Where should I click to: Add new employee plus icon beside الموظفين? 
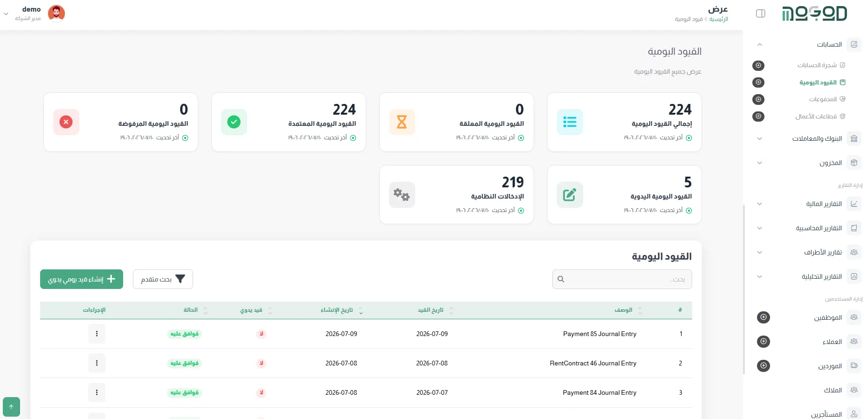764,317
